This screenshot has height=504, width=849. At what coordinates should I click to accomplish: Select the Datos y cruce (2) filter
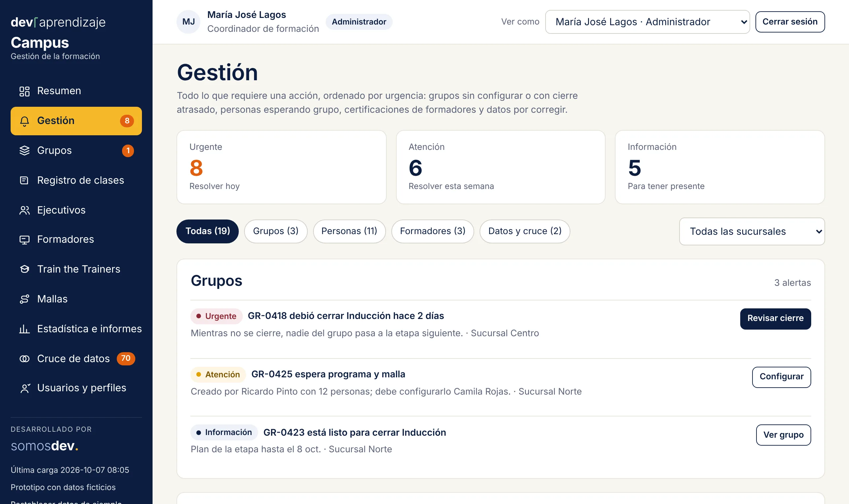coord(525,231)
